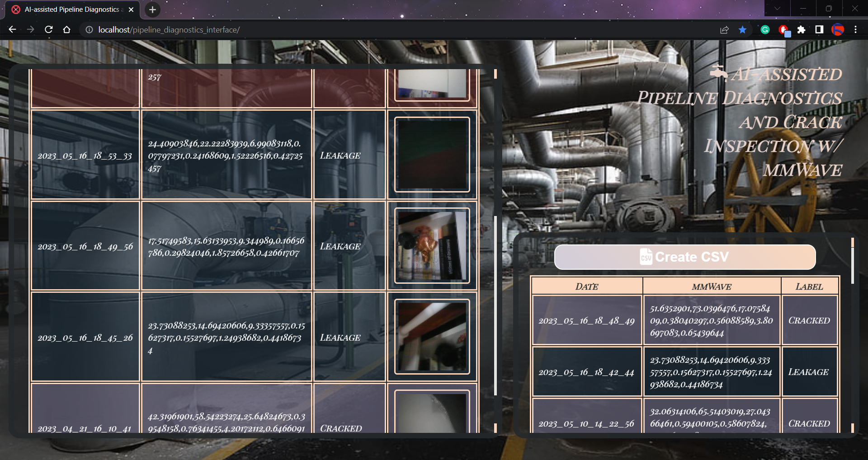Open the Grammarly extension

[765, 30]
